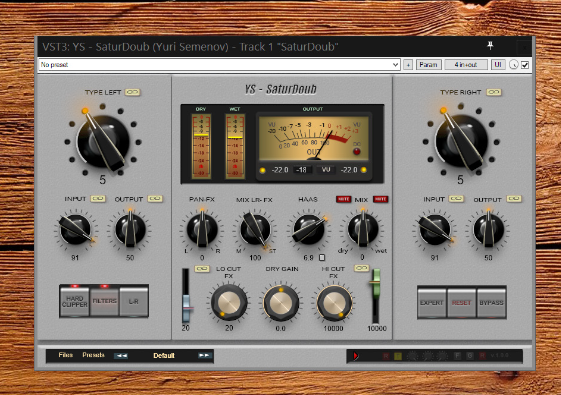561x395 pixels.
Task: Click the right channel OUTPUT knob
Action: point(489,230)
